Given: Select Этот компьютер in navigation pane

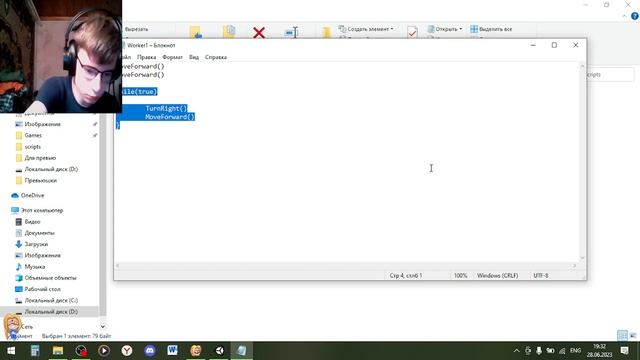Looking at the screenshot, I should click(x=42, y=211).
